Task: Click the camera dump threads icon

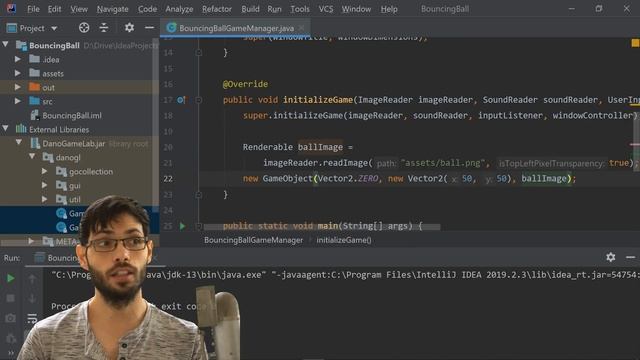Action: click(11, 318)
